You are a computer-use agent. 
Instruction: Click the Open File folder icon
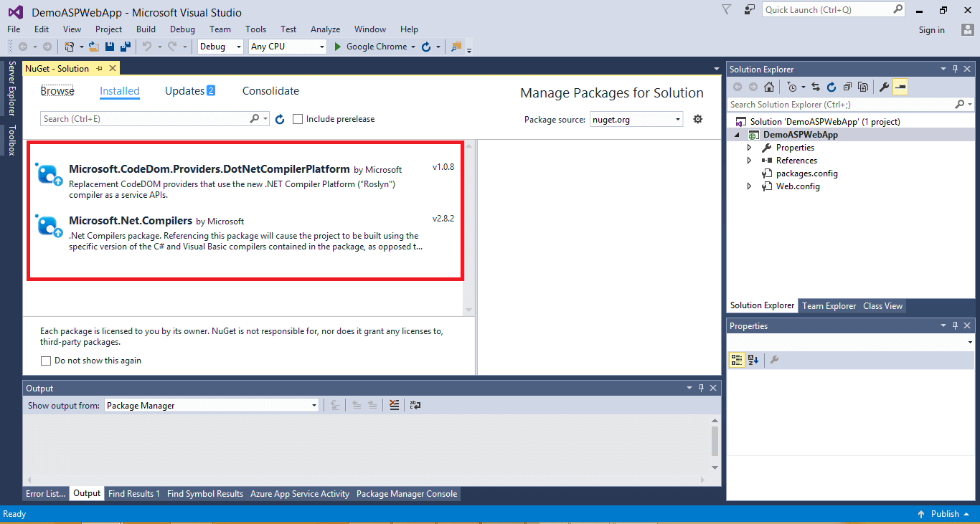pyautogui.click(x=94, y=47)
